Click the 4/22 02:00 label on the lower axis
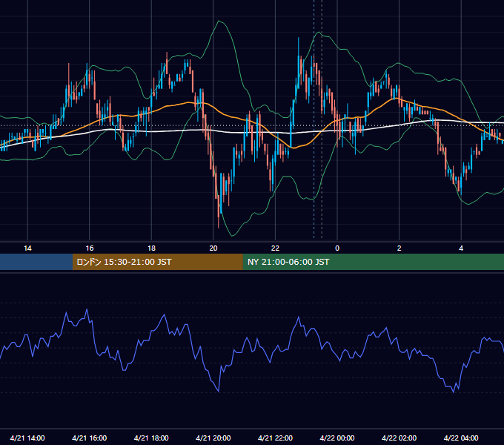The height and width of the screenshot is (445, 504). tap(399, 438)
